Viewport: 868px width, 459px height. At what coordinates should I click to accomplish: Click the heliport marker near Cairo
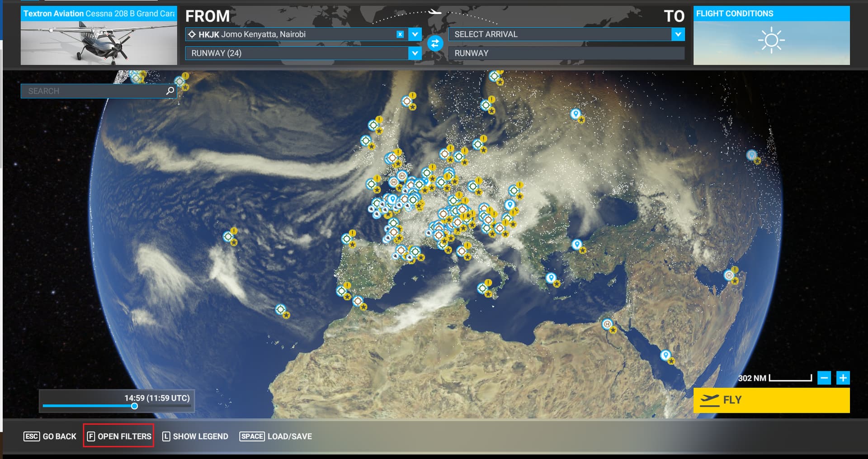607,324
